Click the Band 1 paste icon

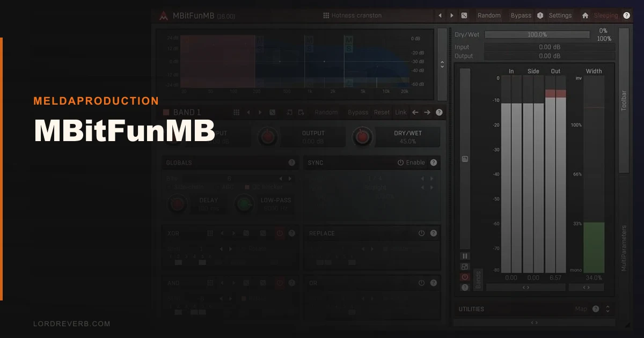pyautogui.click(x=301, y=112)
